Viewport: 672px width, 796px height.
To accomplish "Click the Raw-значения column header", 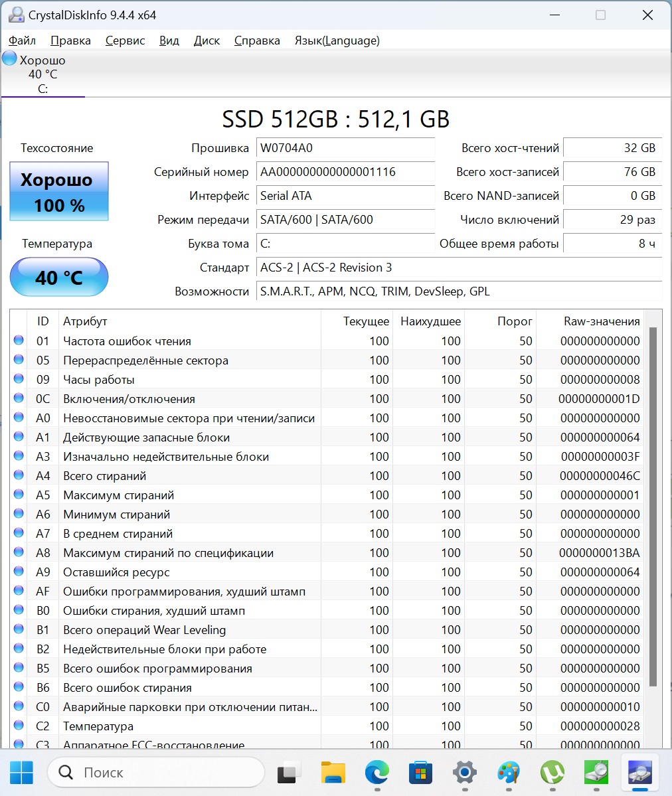I will [590, 321].
